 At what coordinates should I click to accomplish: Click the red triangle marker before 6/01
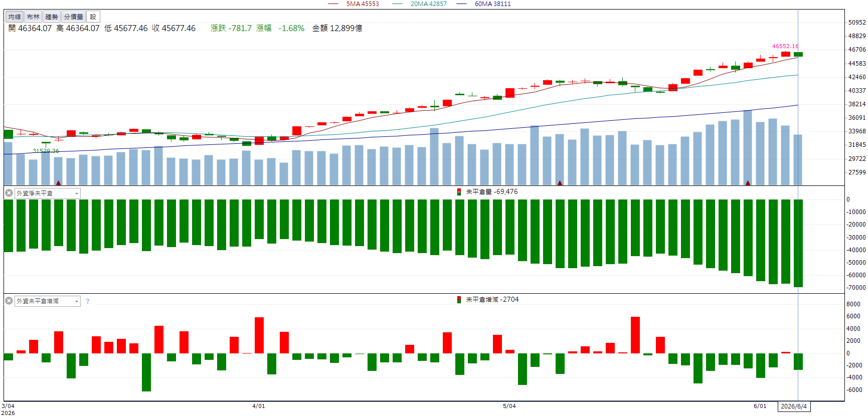tap(748, 183)
